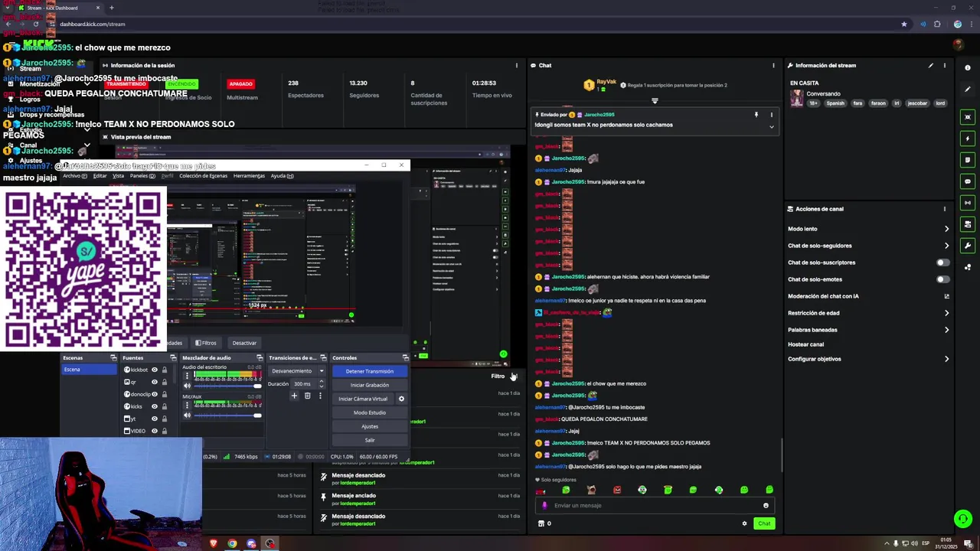The image size is (980, 551).
Task: Expand Restricción de edad option
Action: [946, 313]
